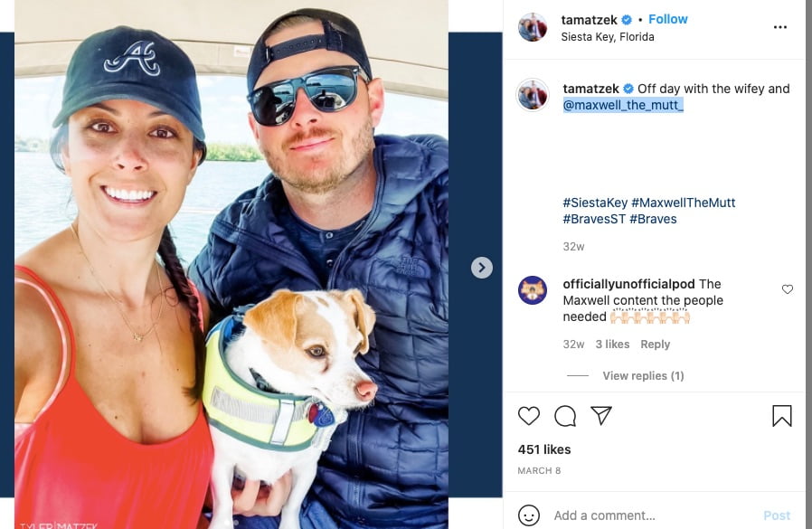Go to the next photo with the arrow
812x529 pixels.
(482, 268)
